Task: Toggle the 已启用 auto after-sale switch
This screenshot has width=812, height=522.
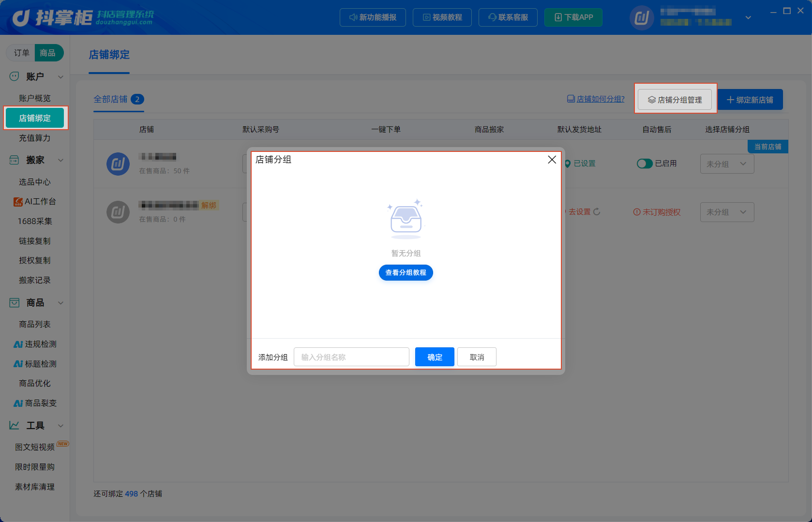Action: 645,164
